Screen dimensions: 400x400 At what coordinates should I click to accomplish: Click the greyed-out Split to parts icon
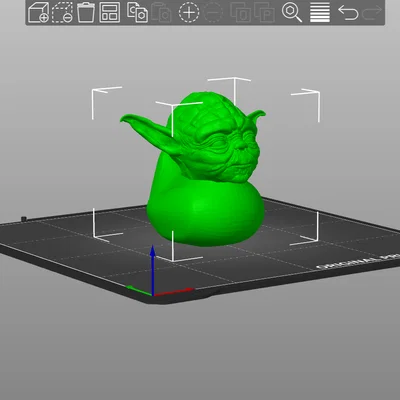[x=264, y=12]
